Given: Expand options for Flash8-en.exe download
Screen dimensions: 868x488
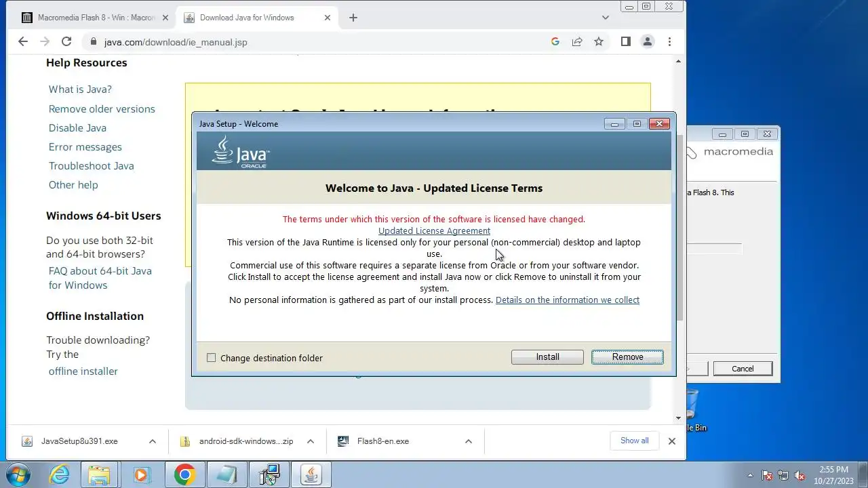Looking at the screenshot, I should click(468, 441).
